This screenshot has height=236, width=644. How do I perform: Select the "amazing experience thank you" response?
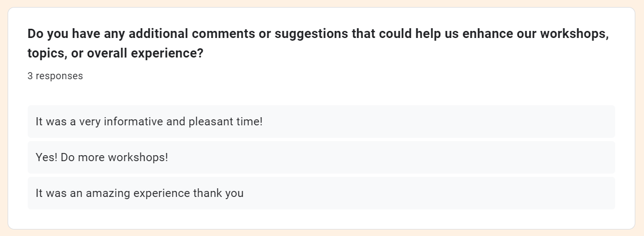321,193
